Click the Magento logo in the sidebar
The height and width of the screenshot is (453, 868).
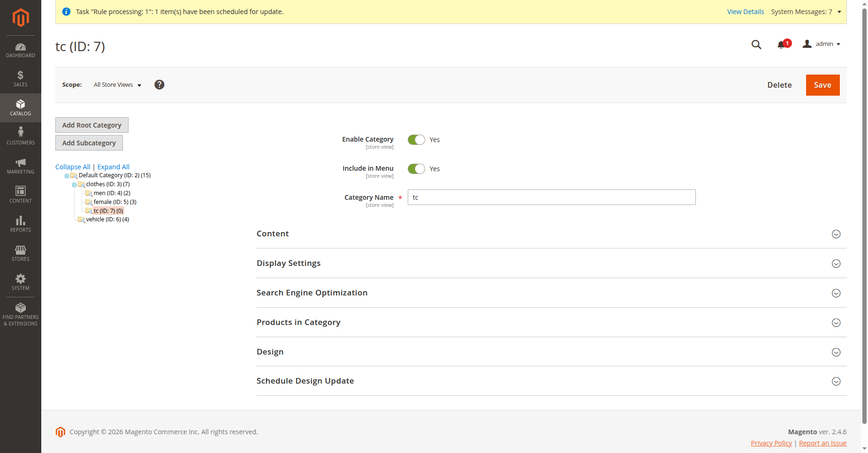point(21,18)
